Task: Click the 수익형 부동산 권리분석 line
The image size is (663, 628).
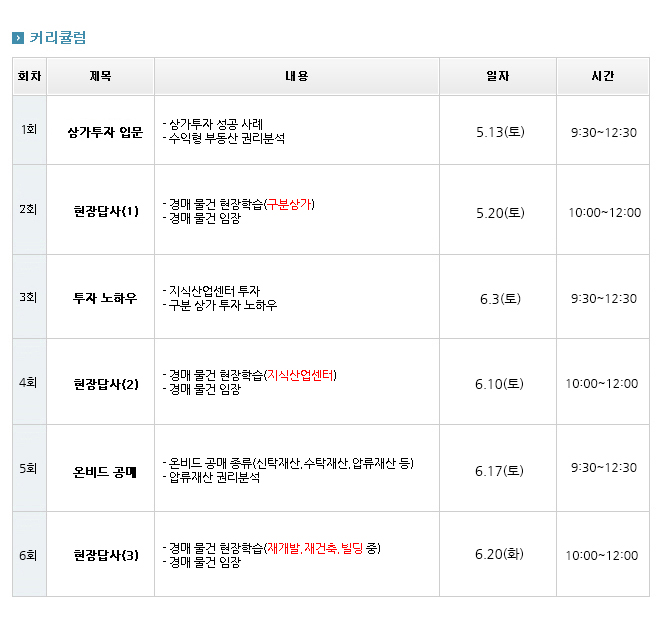Action: (x=226, y=139)
